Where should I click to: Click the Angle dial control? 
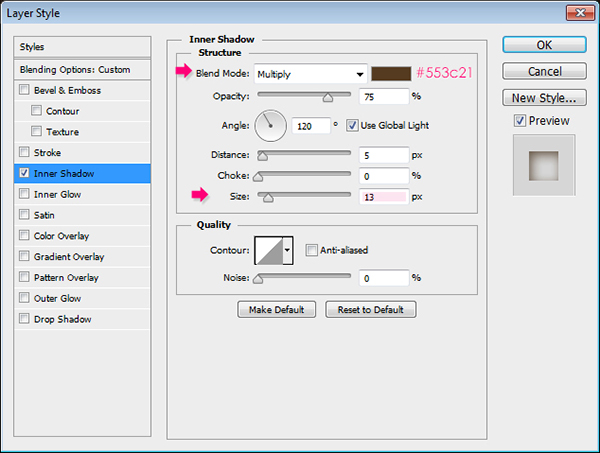click(271, 125)
